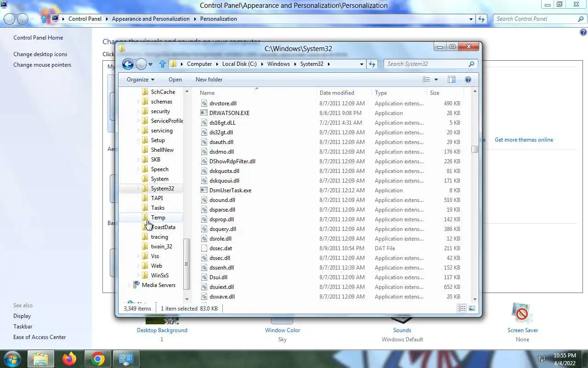This screenshot has width=588, height=368.
Task: Open the view options dropdown arrow
Action: click(x=436, y=80)
